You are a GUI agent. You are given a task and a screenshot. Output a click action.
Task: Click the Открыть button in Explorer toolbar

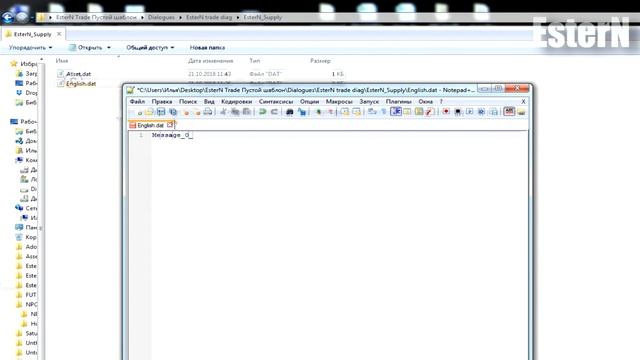click(86, 48)
